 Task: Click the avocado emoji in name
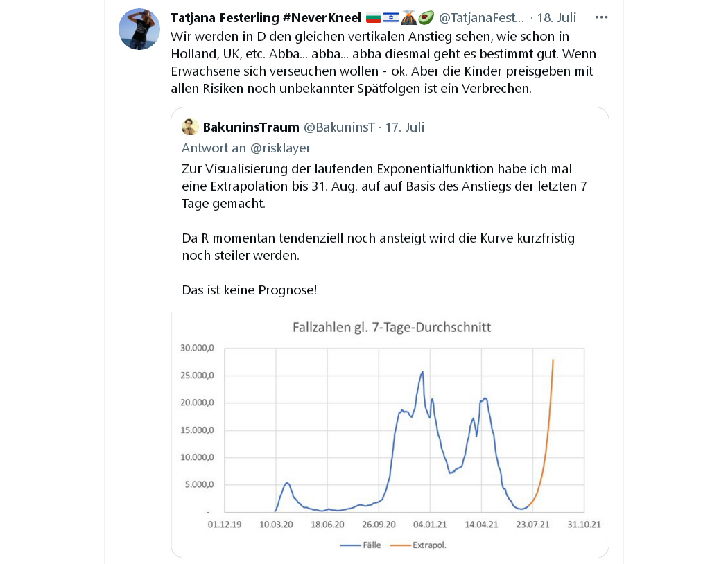point(426,17)
